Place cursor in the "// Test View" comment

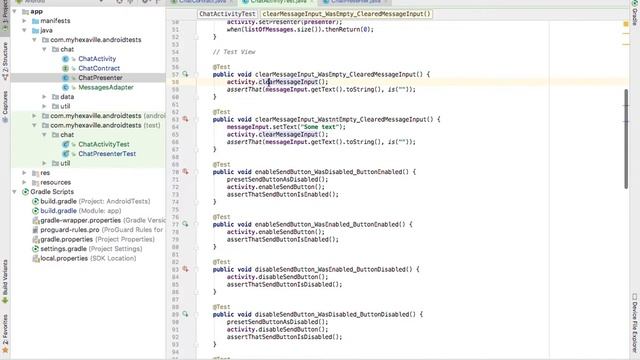coord(234,52)
